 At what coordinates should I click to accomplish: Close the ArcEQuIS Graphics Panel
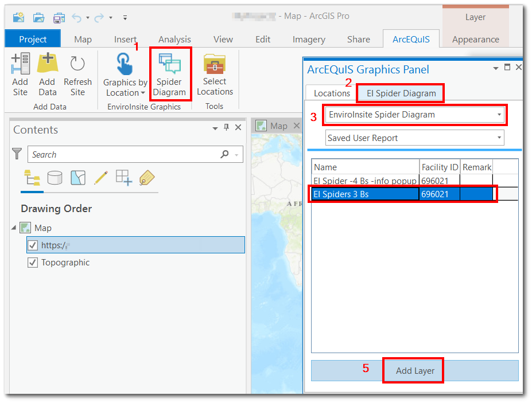click(518, 67)
